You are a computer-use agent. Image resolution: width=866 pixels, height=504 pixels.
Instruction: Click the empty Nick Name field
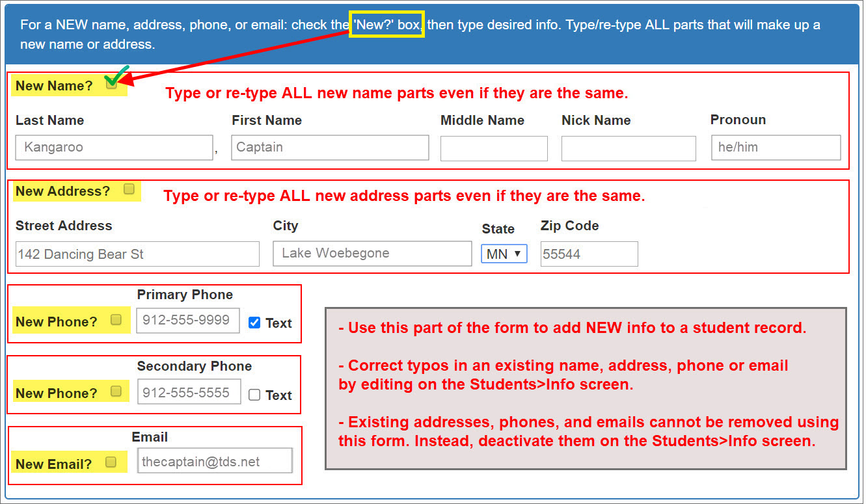628,148
